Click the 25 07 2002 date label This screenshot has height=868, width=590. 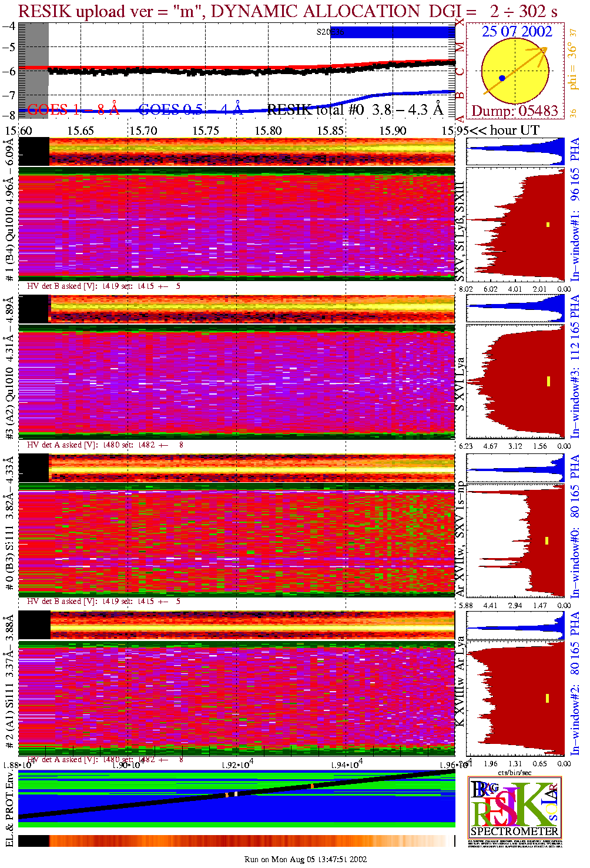click(517, 32)
